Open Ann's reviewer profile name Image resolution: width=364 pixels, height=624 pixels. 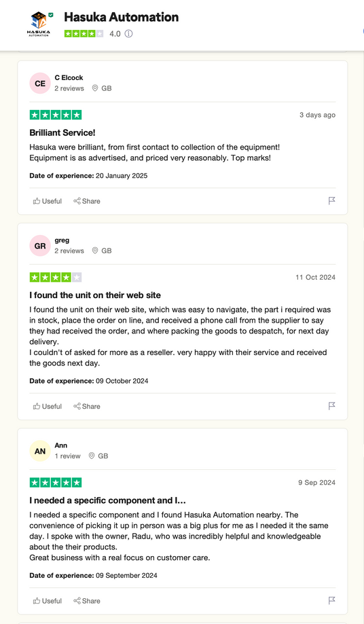click(61, 445)
